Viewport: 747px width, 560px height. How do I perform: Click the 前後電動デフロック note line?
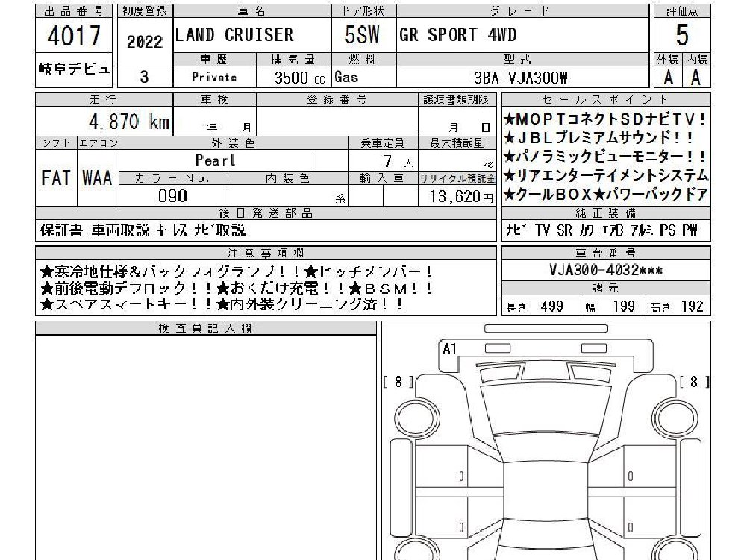pos(237,288)
